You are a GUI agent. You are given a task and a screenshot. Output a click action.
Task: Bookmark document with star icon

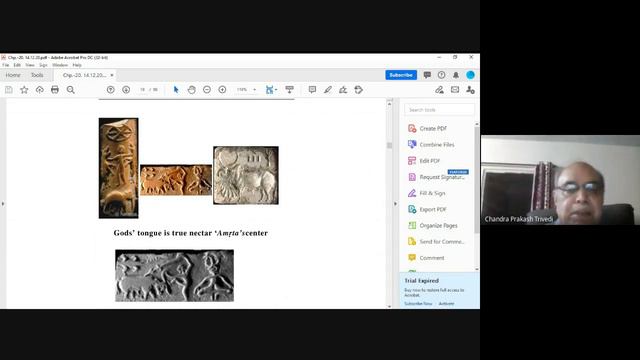(24, 90)
